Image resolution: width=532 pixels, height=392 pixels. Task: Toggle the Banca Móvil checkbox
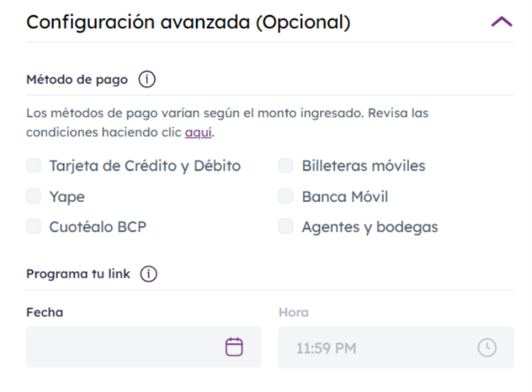pos(286,197)
